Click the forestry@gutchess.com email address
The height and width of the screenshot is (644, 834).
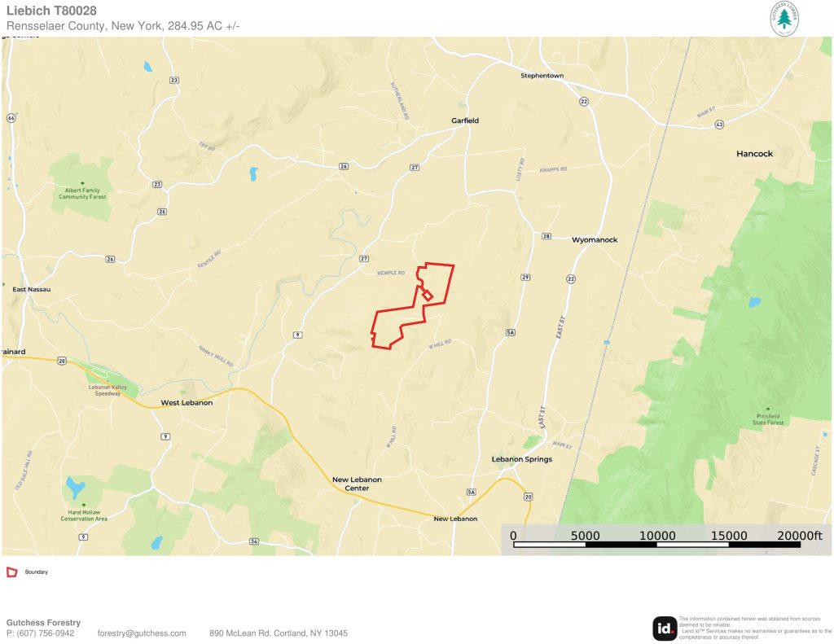point(142,633)
